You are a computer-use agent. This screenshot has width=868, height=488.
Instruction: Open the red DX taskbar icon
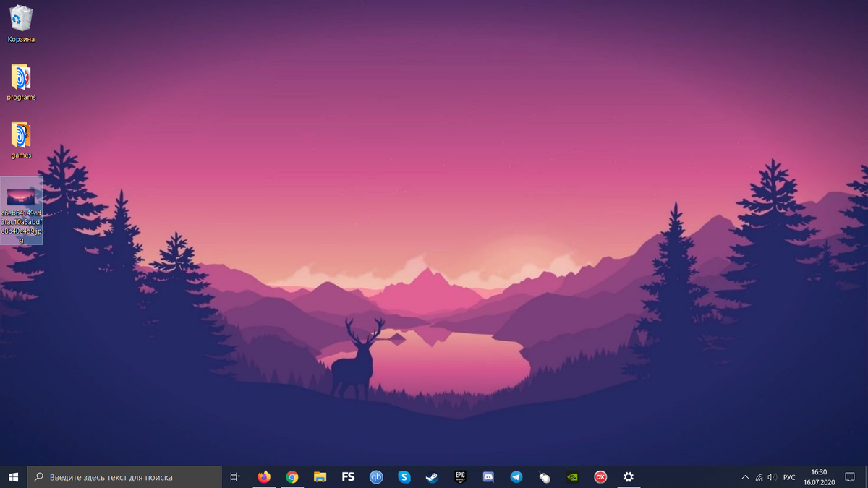[600, 477]
